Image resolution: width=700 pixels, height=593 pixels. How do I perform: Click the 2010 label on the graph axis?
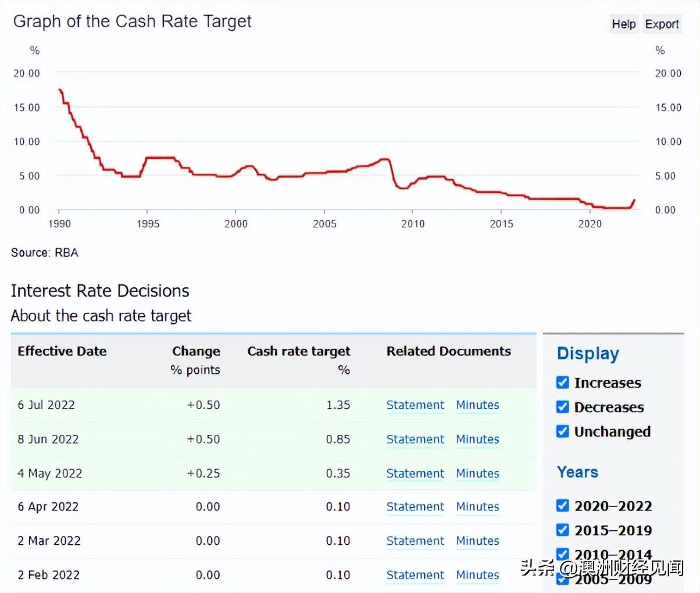[x=412, y=224]
